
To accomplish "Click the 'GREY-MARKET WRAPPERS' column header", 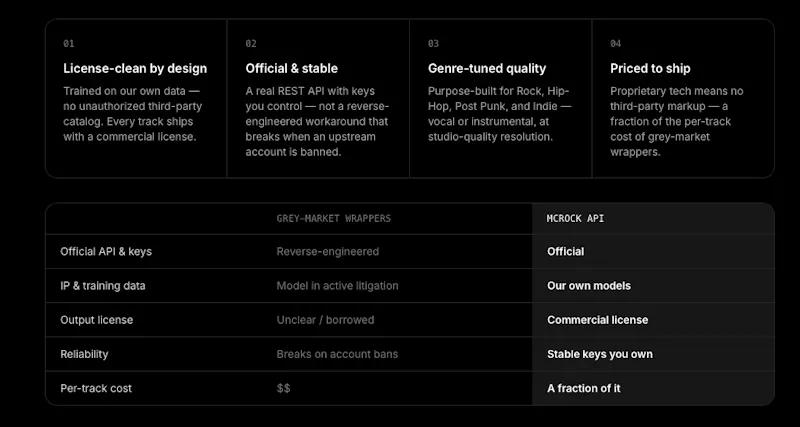I will [x=334, y=218].
